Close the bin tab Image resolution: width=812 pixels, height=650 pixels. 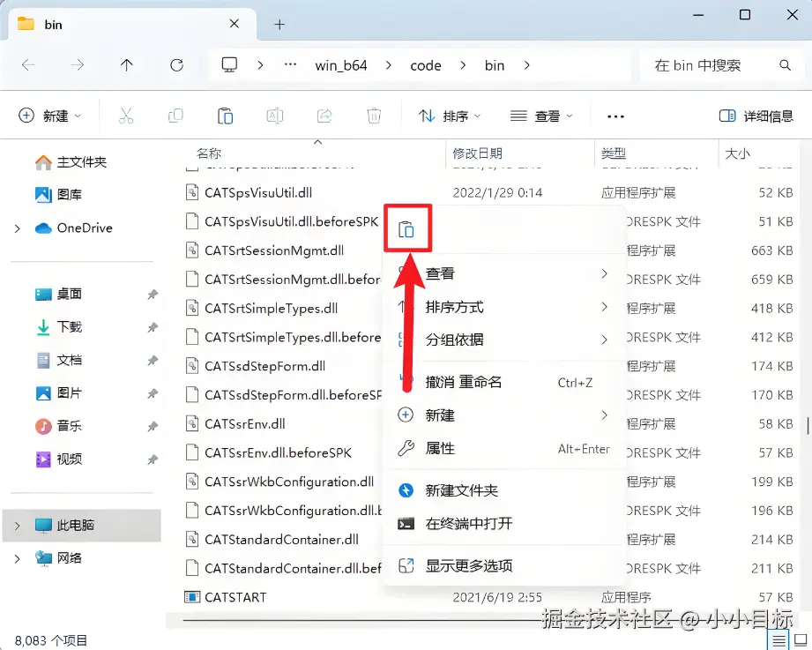(x=234, y=24)
